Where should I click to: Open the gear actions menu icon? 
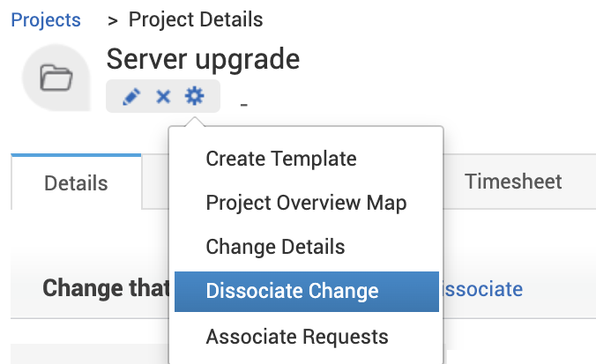[x=194, y=96]
